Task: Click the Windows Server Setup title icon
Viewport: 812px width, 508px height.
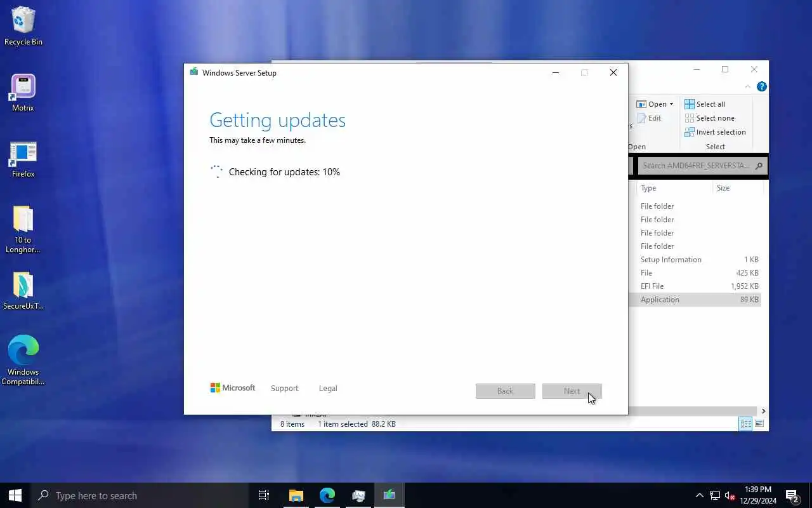Action: [194, 72]
